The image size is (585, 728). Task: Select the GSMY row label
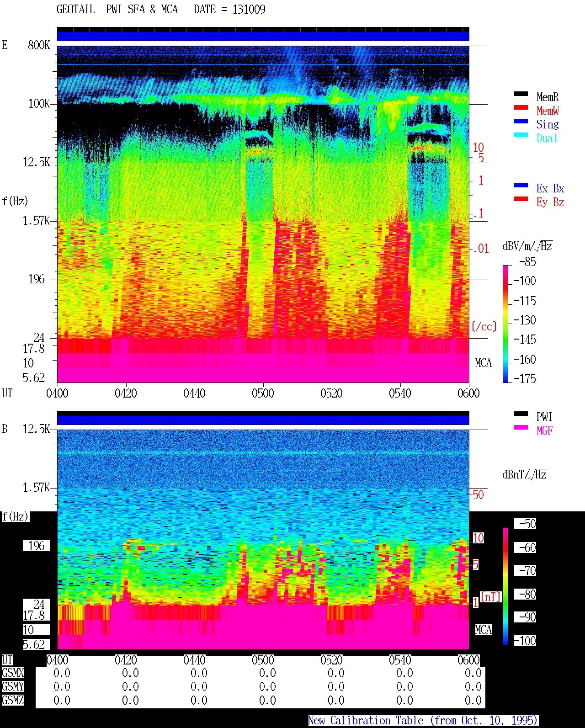13,687
